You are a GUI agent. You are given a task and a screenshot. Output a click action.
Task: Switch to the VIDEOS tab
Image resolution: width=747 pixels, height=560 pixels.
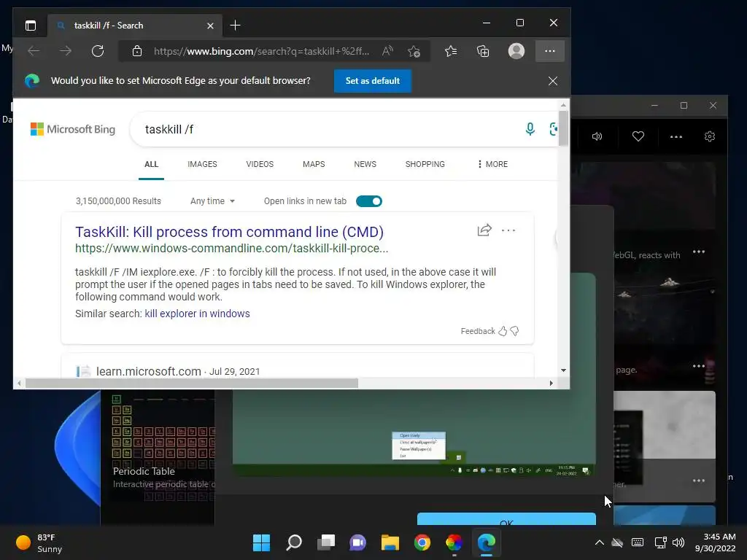pyautogui.click(x=260, y=164)
